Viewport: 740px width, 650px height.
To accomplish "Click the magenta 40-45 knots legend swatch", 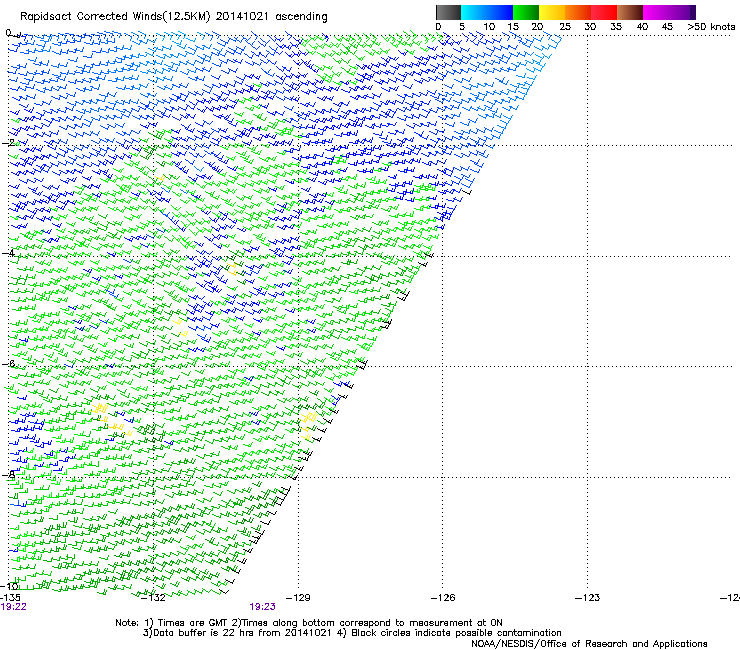I will point(656,12).
